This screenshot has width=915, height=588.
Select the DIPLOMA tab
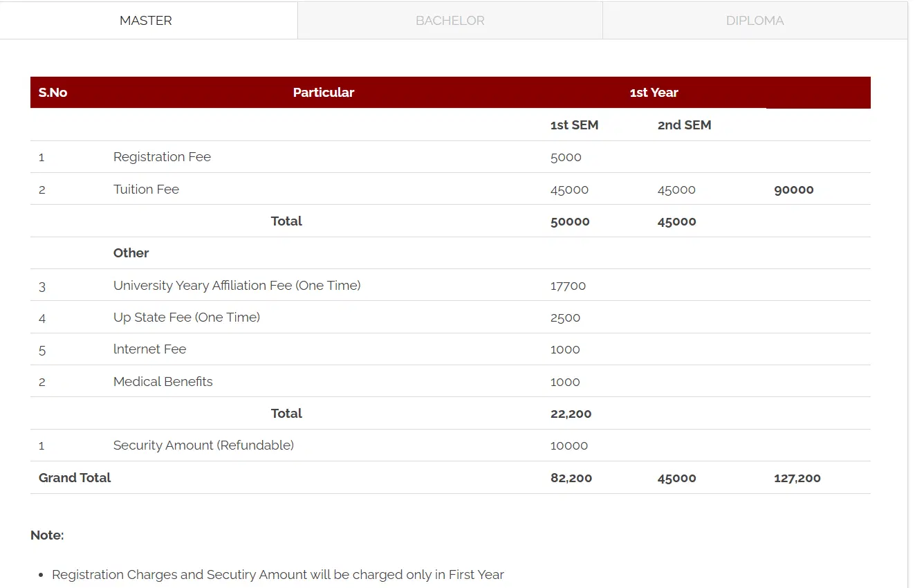755,21
